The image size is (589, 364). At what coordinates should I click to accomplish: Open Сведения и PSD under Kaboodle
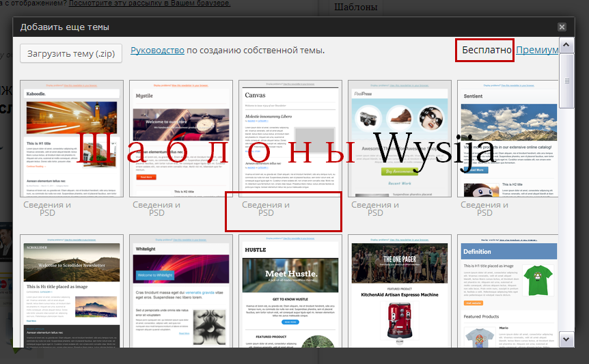47,209
